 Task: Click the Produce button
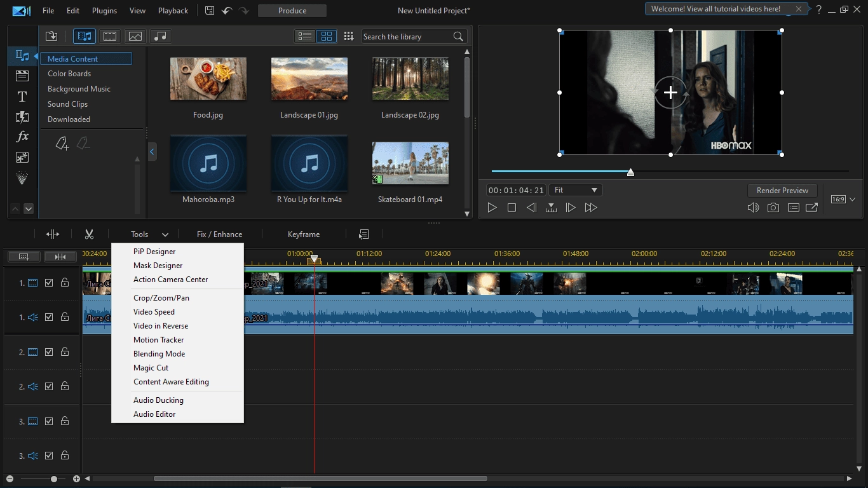tap(292, 11)
